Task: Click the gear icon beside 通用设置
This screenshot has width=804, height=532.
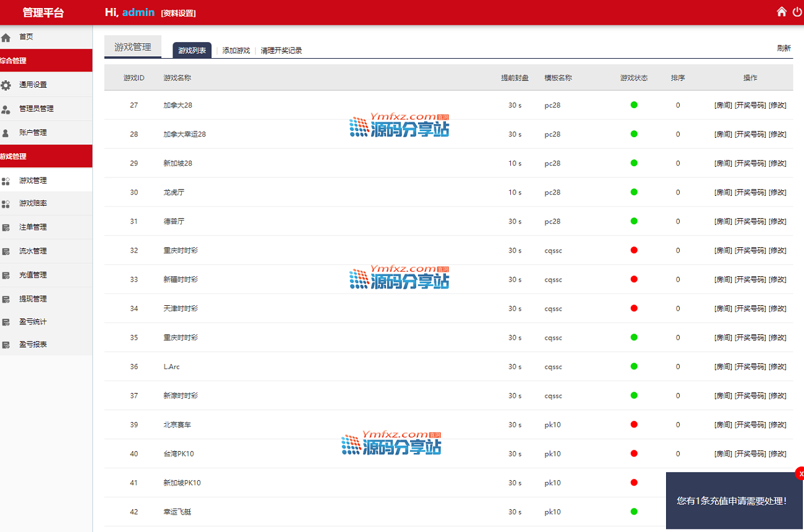Action: click(x=6, y=85)
